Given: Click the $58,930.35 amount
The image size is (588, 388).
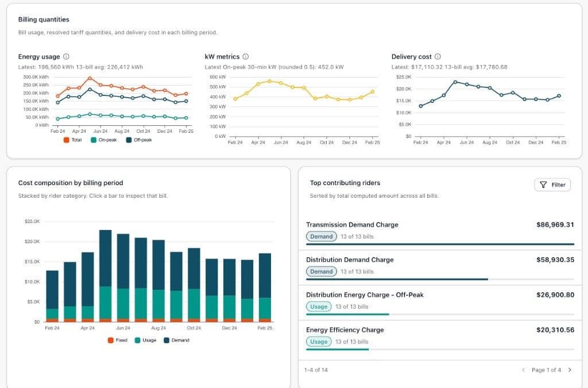Looking at the screenshot, I should (555, 260).
